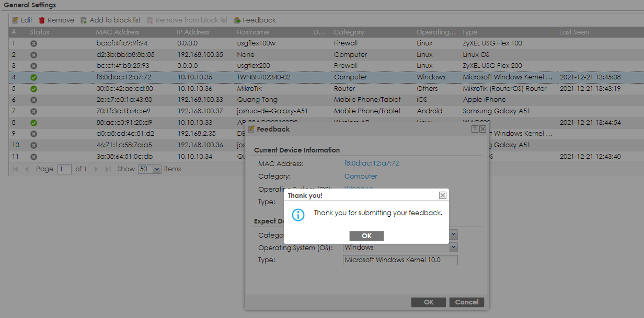The width and height of the screenshot is (644, 318).
Task: Click OK in the Thank you dialog
Action: click(x=366, y=236)
